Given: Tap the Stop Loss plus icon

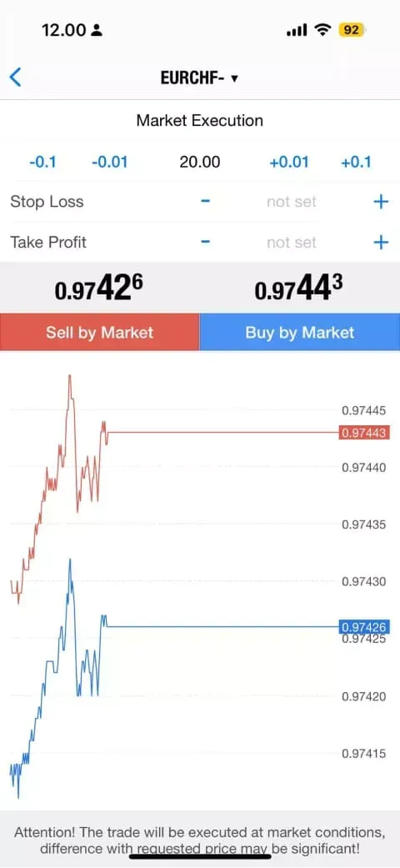Looking at the screenshot, I should click(381, 202).
